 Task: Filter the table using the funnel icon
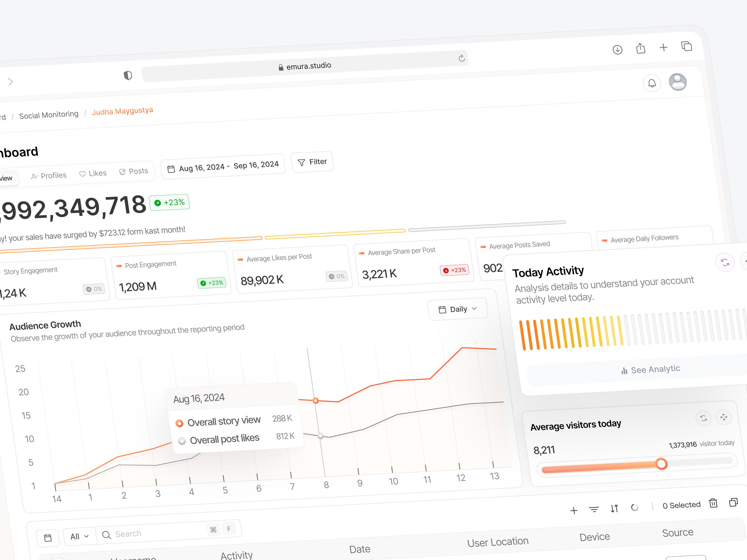pyautogui.click(x=594, y=510)
